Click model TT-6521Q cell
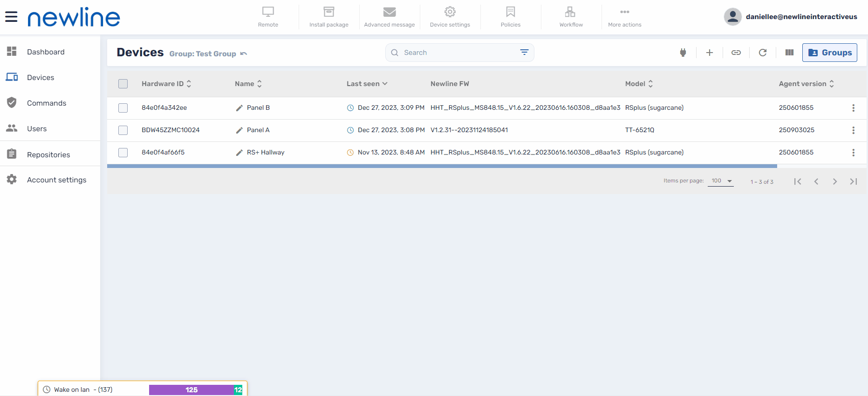Image resolution: width=868 pixels, height=396 pixels. [640, 130]
